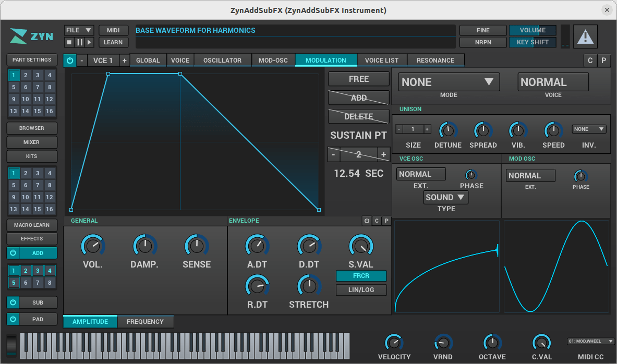Open the FREQUENCY tab at bottom
Screen dimensions: 617x364
coord(145,322)
